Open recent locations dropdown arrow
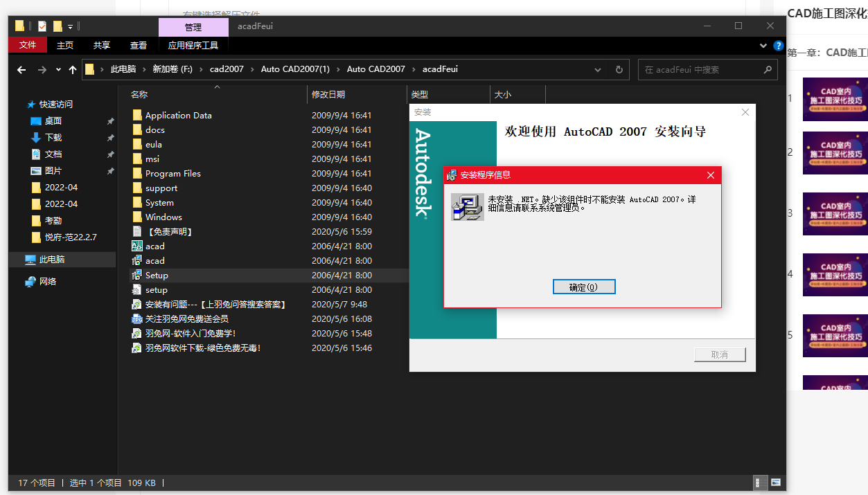868x495 pixels. tap(58, 70)
